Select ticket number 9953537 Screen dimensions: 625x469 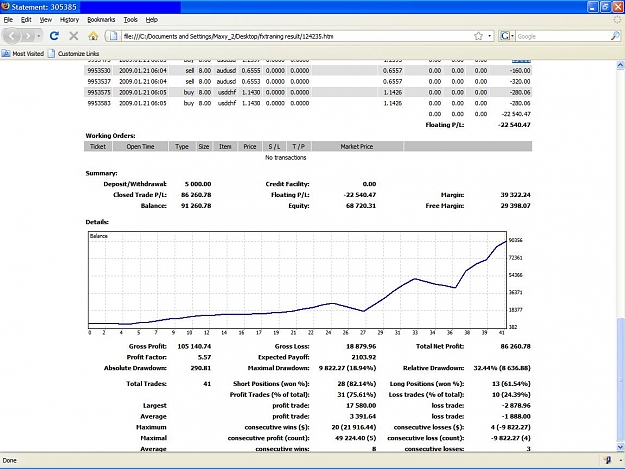[99, 81]
